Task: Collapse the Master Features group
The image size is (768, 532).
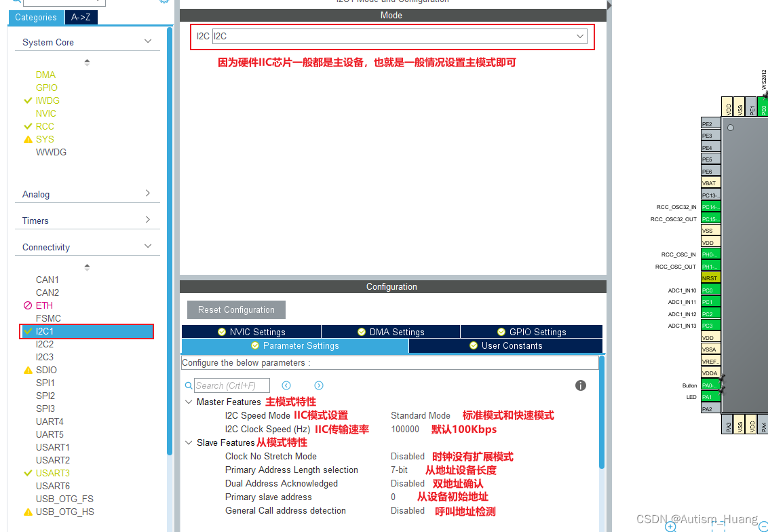Action: 189,402
